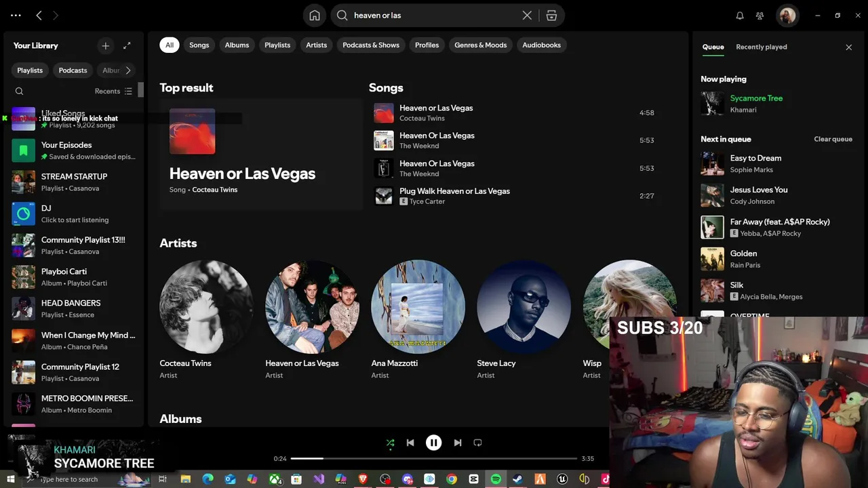Screen dimensions: 868x488
Task: Search in Your Library via the magnifier icon
Action: (19, 91)
